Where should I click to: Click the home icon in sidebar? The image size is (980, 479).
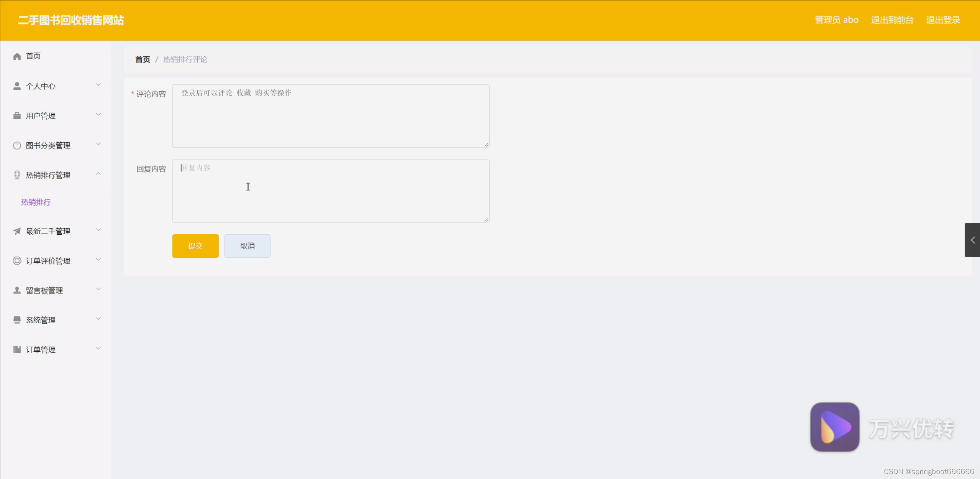(x=17, y=56)
